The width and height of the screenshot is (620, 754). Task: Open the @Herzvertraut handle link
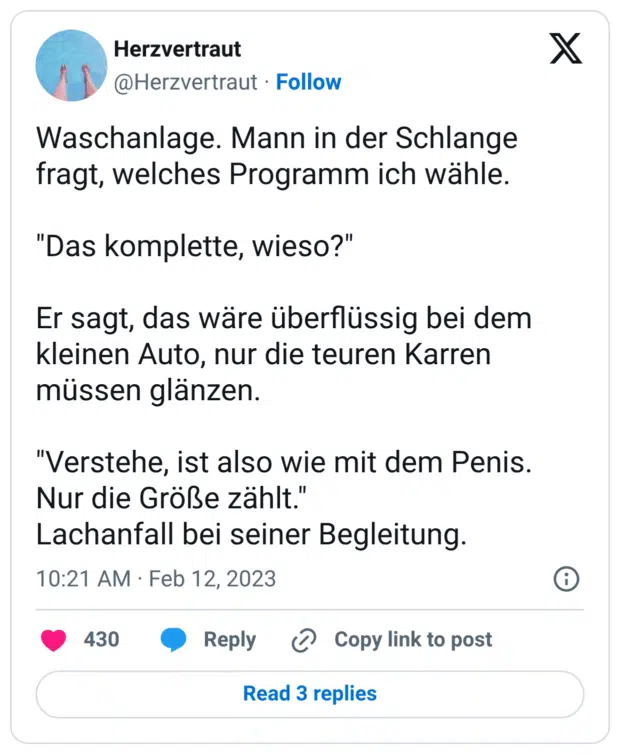click(x=186, y=82)
